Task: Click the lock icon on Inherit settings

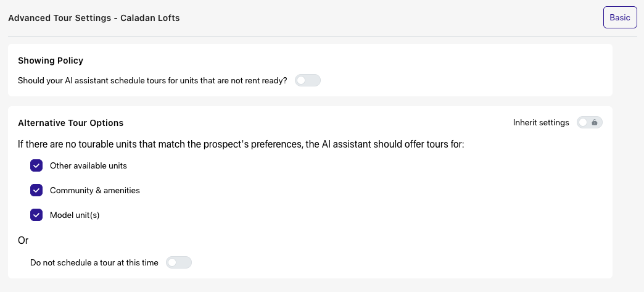Action: 594,123
